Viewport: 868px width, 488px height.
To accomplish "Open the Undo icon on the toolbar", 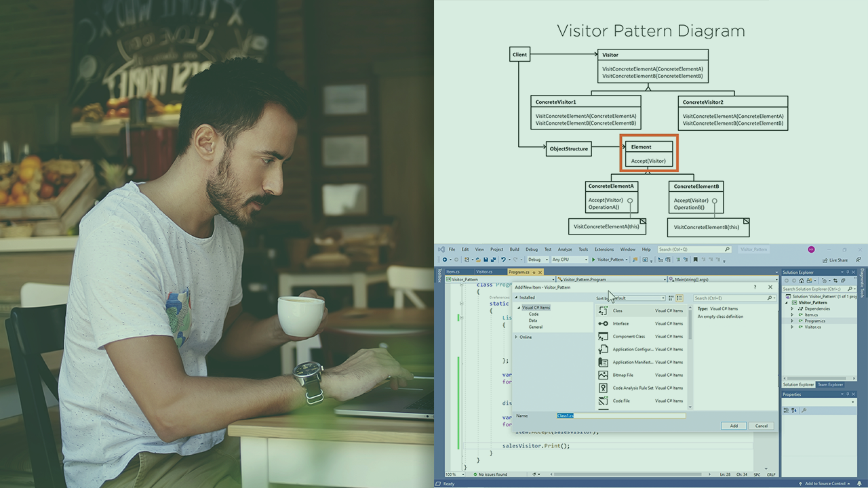I will [x=503, y=259].
